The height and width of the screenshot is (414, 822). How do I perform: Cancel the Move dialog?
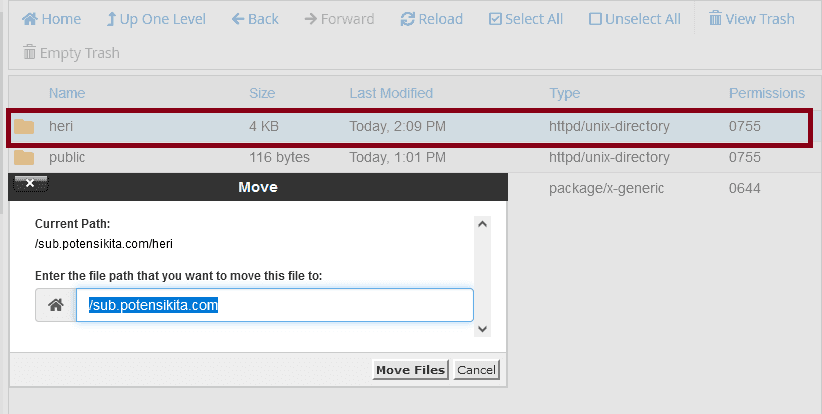(476, 369)
